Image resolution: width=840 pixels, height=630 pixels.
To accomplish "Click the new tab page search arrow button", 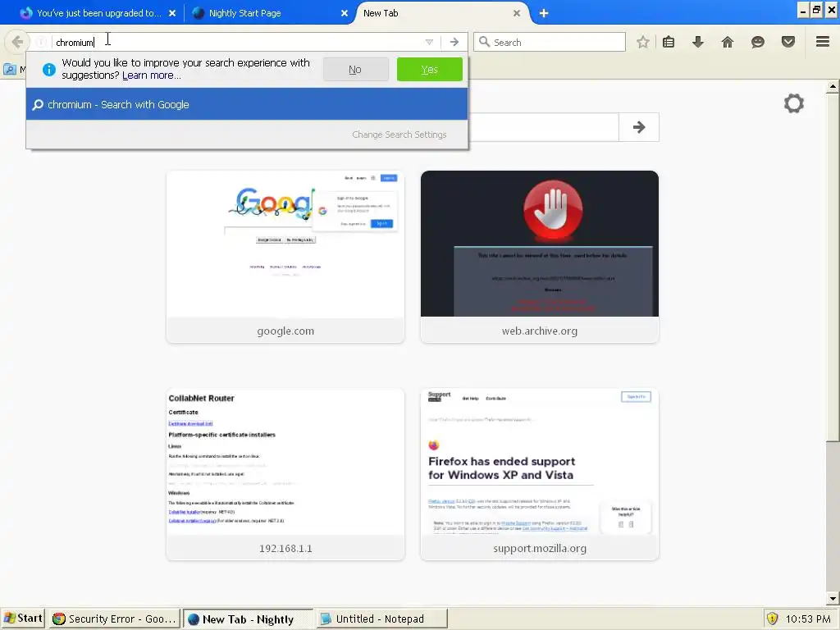I will tap(638, 127).
